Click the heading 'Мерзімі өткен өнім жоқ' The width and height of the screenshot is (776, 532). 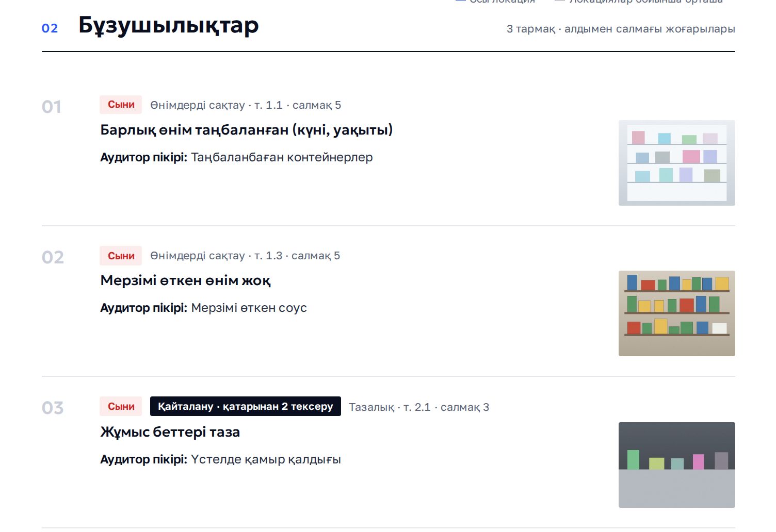(x=185, y=280)
